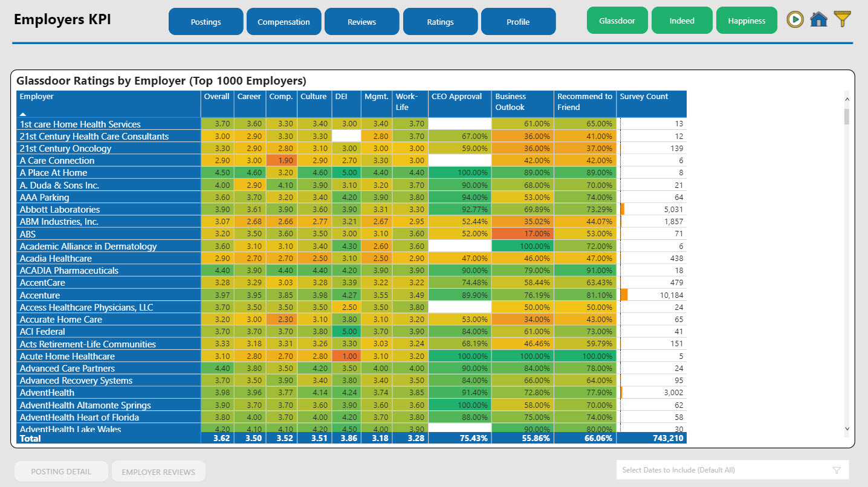
Task: Select the Ratings tab
Action: click(440, 21)
